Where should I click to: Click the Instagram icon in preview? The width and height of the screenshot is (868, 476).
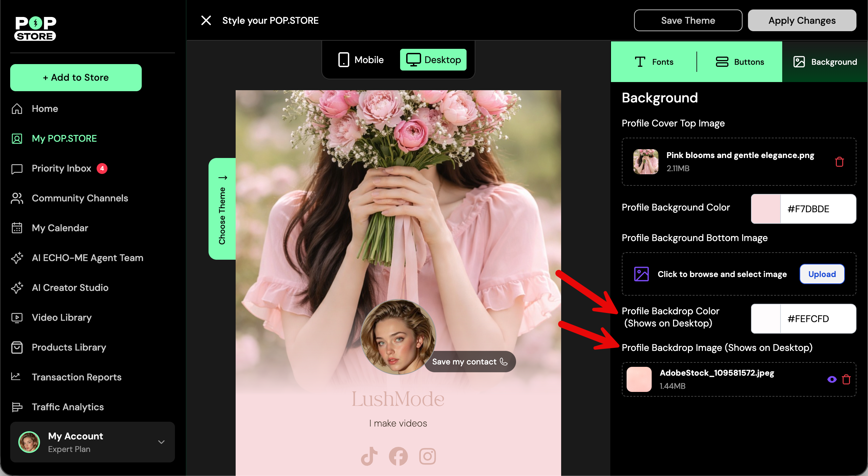click(427, 456)
